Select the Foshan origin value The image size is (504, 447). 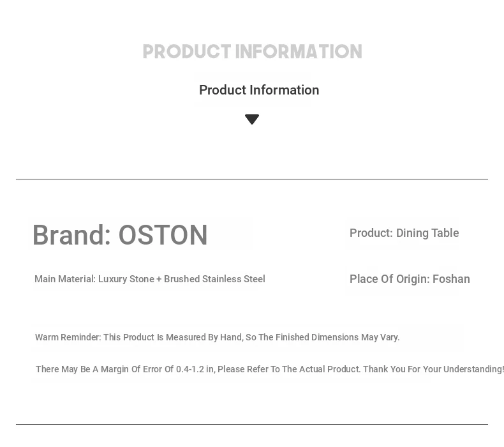click(x=451, y=279)
